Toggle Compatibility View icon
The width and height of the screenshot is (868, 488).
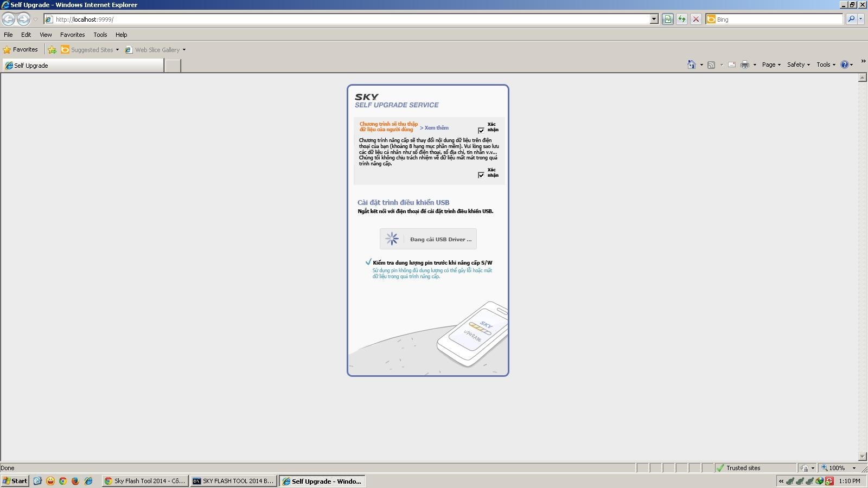pyautogui.click(x=668, y=20)
